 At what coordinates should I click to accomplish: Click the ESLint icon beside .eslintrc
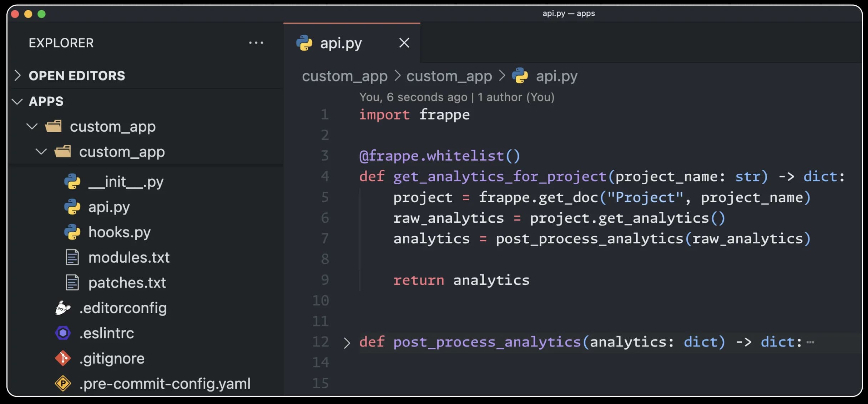tap(63, 333)
